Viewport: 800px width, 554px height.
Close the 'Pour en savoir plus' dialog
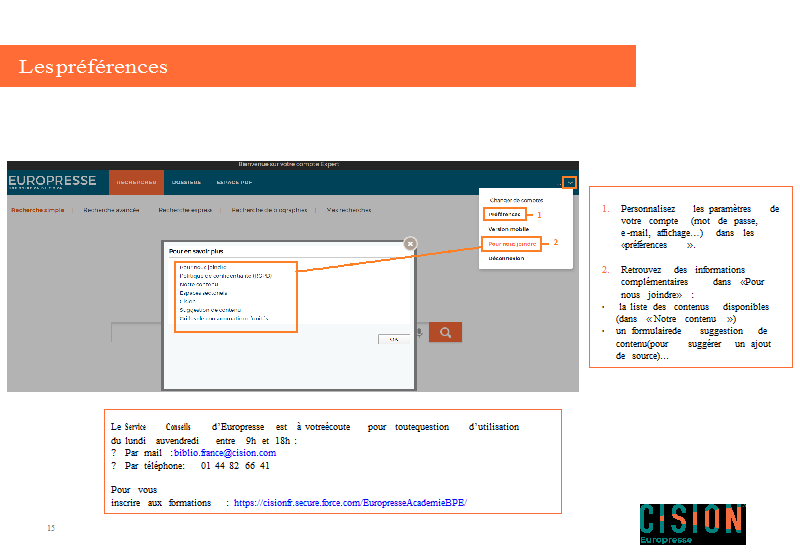(410, 243)
